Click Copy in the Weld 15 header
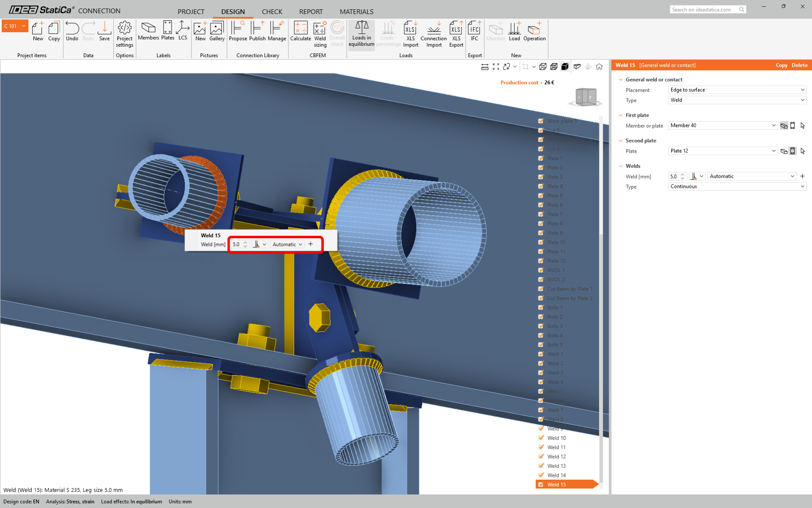 click(x=781, y=65)
